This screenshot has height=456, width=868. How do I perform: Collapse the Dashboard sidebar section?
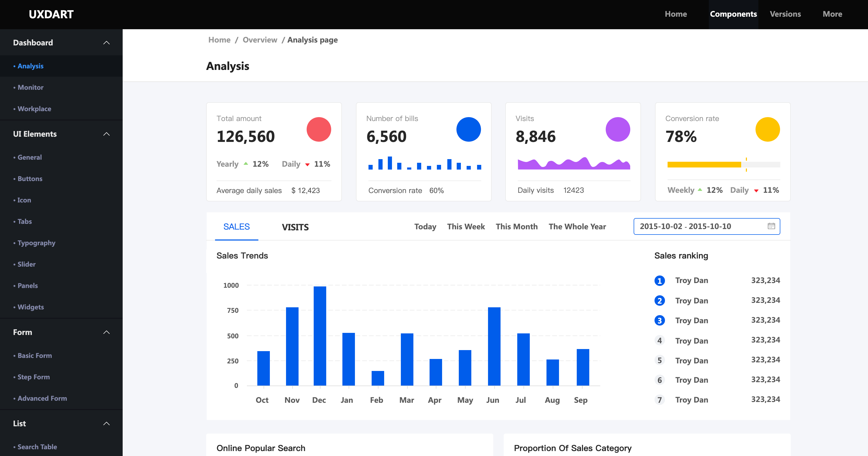point(106,43)
